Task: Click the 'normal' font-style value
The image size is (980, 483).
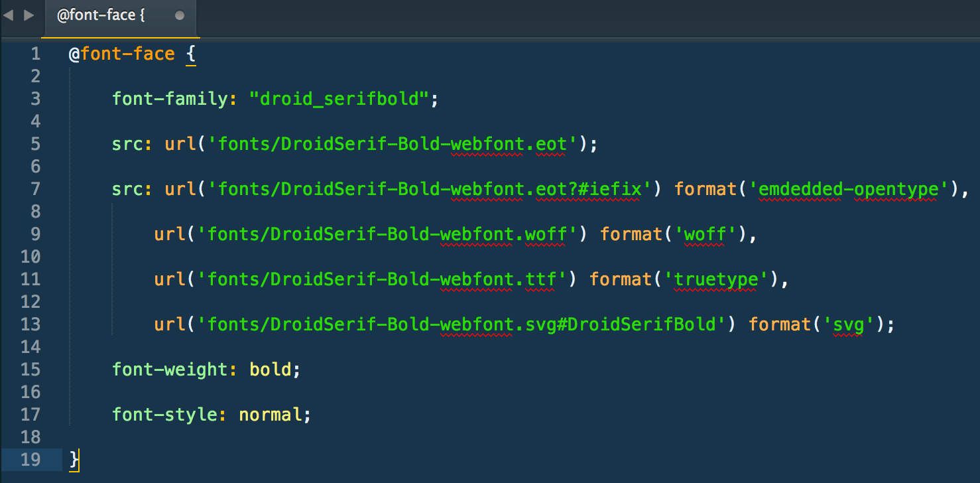Action: tap(270, 415)
